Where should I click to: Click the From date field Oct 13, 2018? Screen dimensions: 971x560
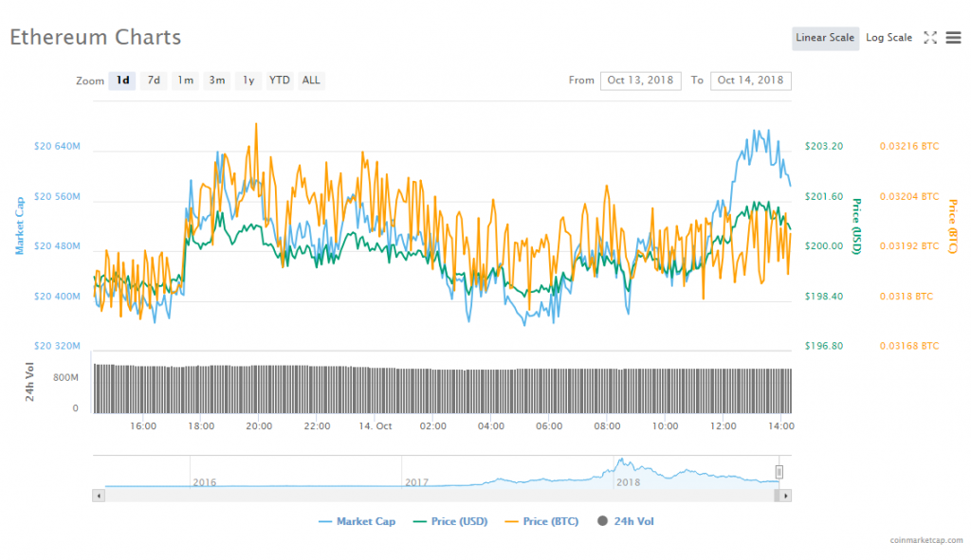(x=640, y=81)
